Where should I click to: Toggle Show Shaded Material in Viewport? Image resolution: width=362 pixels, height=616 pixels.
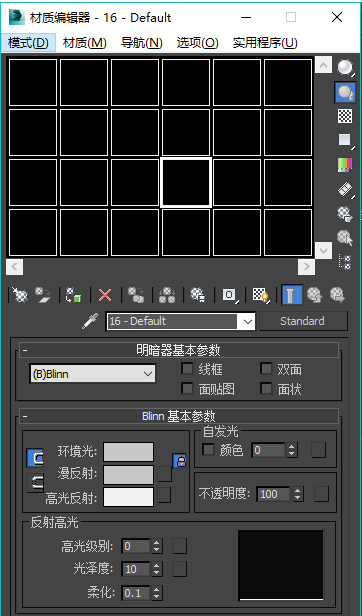261,295
